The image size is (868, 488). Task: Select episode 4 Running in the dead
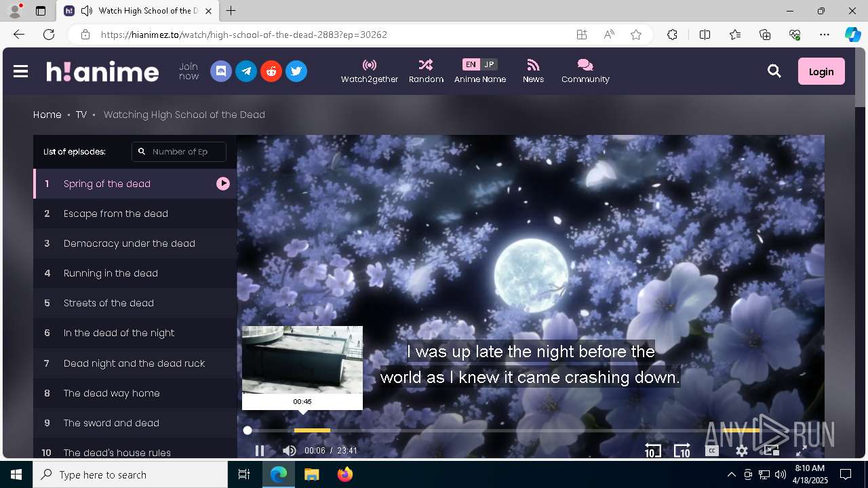pos(135,273)
